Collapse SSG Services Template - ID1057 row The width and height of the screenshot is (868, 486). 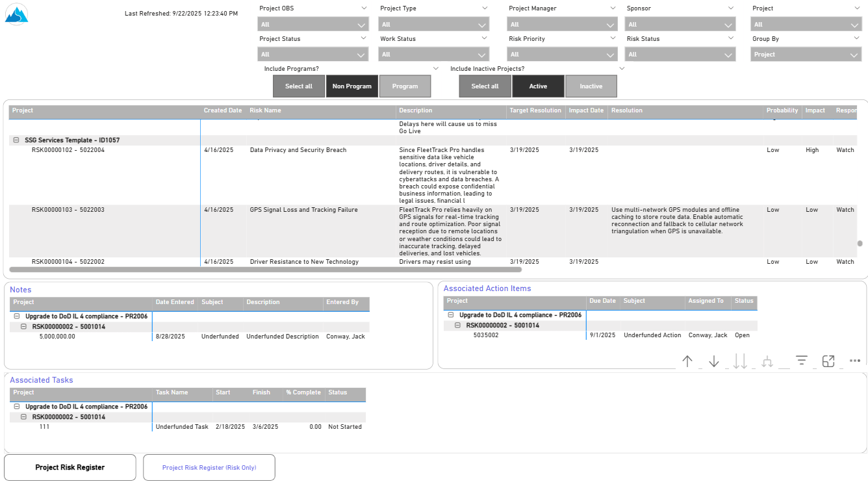(16, 140)
